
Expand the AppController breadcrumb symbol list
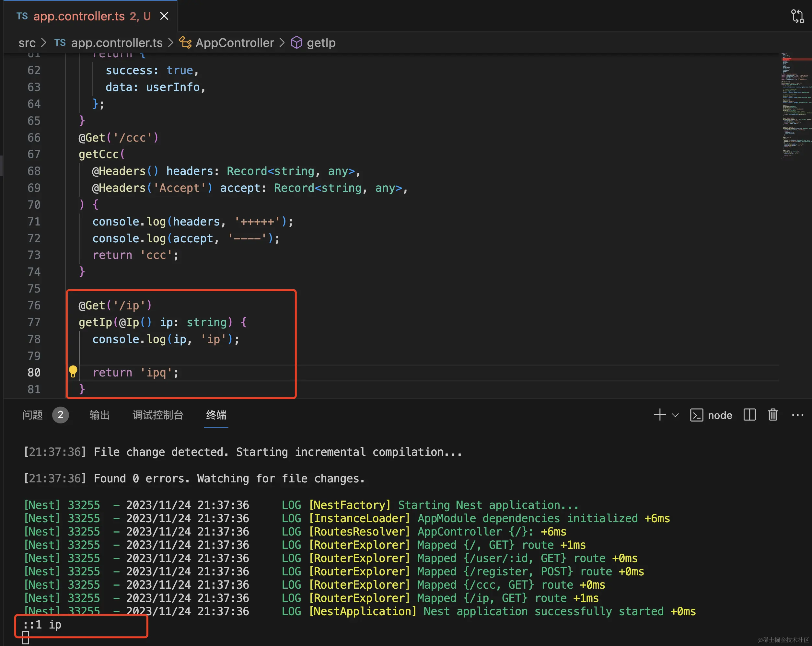tap(235, 43)
